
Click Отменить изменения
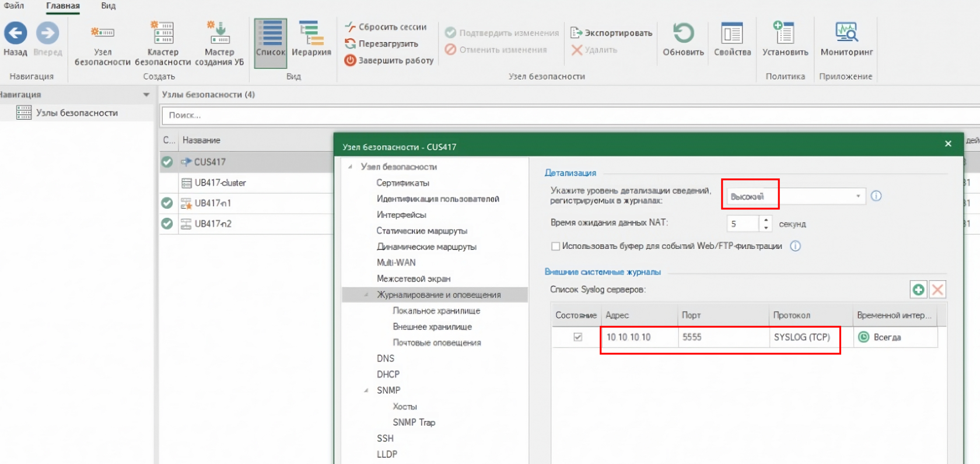click(496, 50)
